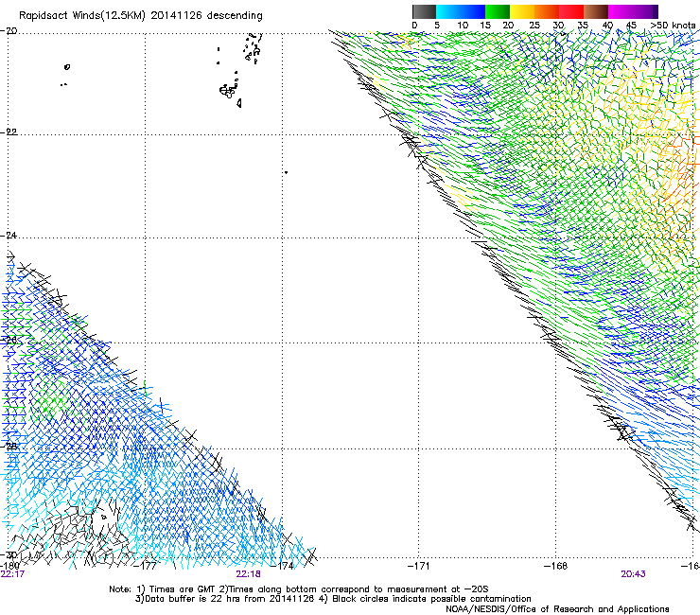Click the '-174' longitude axis label
Image resolution: width=700 pixels, height=615 pixels.
(x=283, y=566)
